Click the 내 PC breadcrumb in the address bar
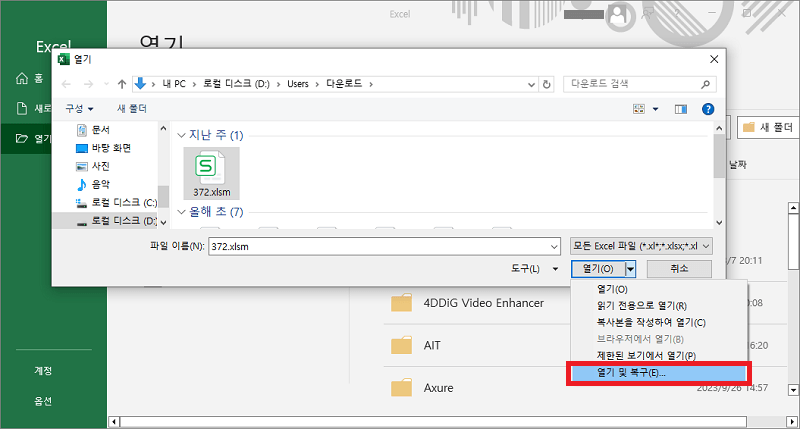The width and height of the screenshot is (800, 429). [x=174, y=84]
